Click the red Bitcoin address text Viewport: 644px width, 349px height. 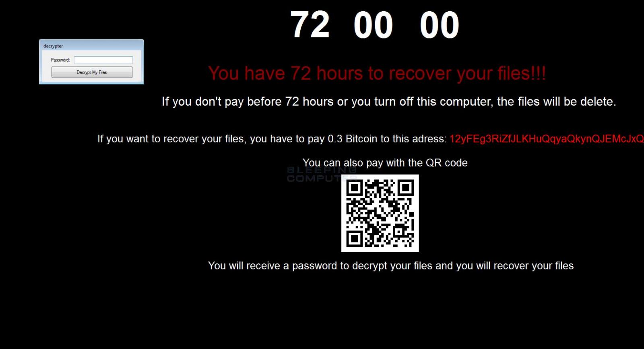coord(547,139)
